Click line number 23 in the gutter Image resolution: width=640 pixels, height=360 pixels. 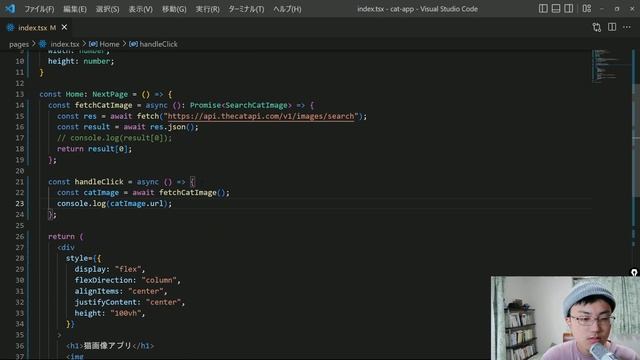click(x=20, y=204)
